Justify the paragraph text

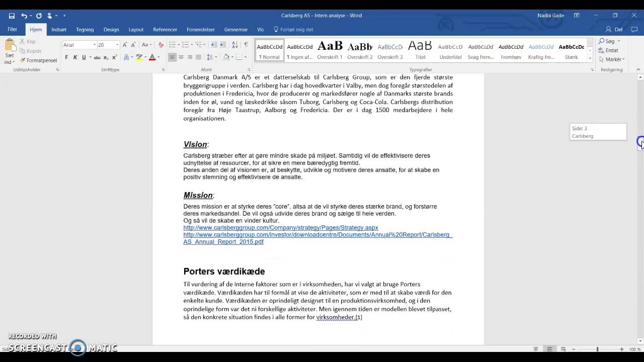point(198,57)
